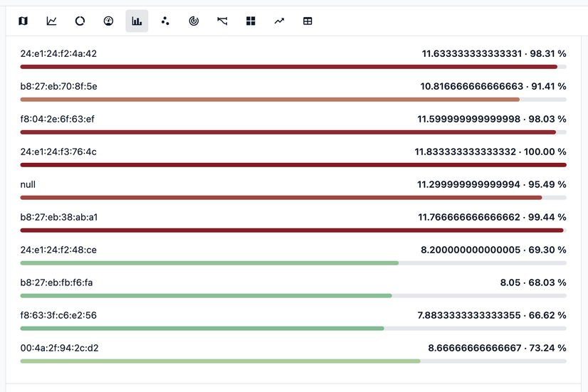Image resolution: width=588 pixels, height=392 pixels.
Task: Switch to scatter plot view
Action: [x=165, y=21]
